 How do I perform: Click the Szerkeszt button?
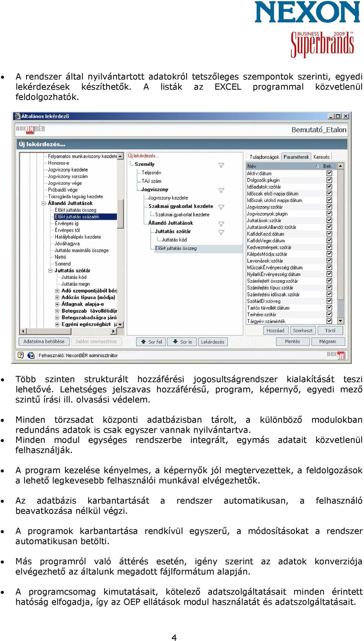click(x=303, y=331)
